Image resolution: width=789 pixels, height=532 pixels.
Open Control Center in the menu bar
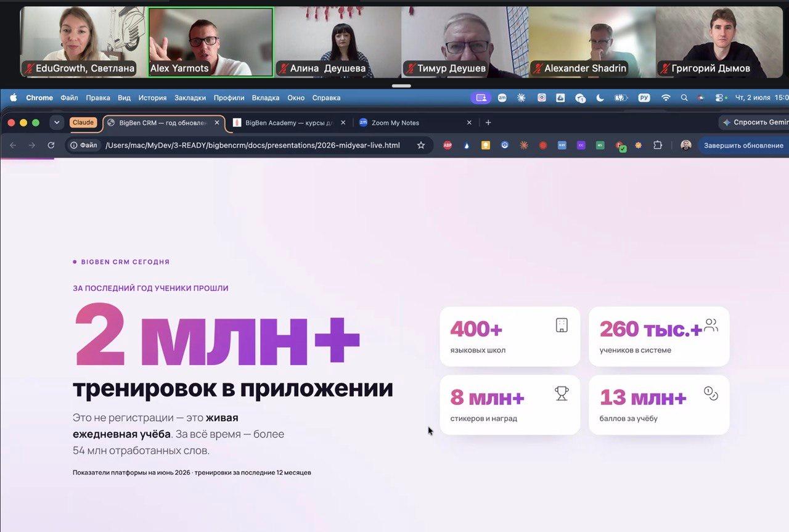click(x=719, y=97)
